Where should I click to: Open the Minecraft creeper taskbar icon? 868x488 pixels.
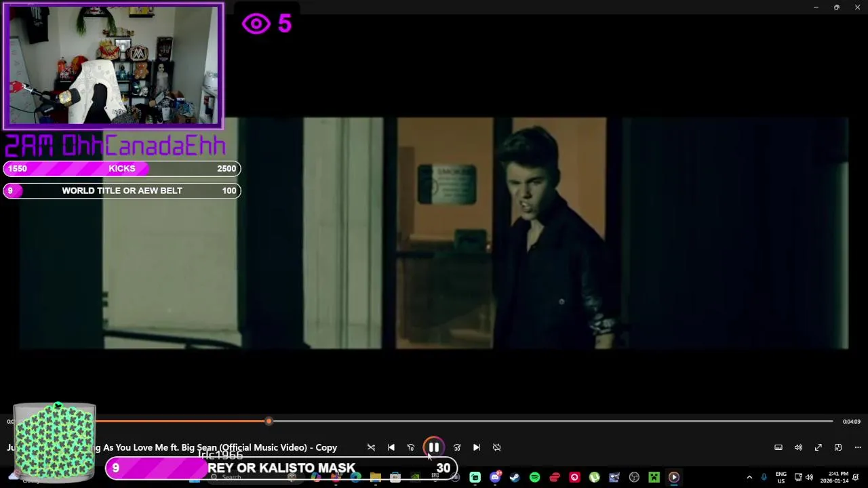(654, 477)
